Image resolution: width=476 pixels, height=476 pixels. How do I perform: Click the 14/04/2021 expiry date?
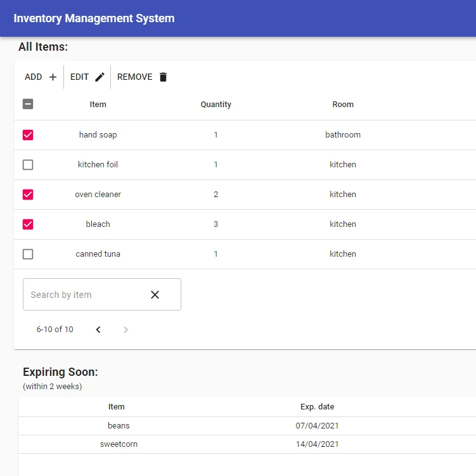click(x=317, y=444)
